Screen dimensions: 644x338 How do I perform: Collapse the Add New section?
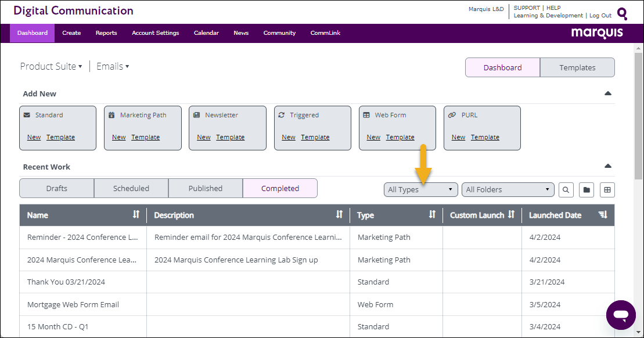pos(608,94)
